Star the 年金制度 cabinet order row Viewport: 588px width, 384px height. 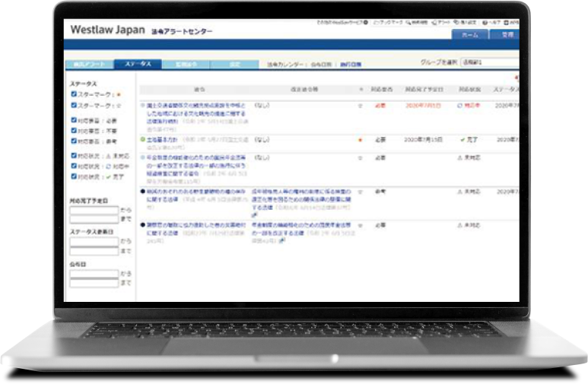point(361,158)
